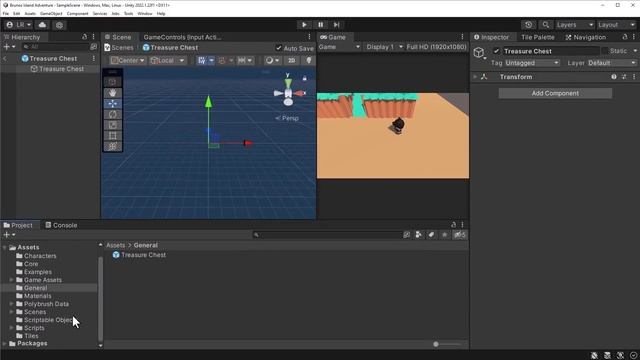Click the Add Component button
Viewport: 640px width, 360px height.
pyautogui.click(x=555, y=93)
